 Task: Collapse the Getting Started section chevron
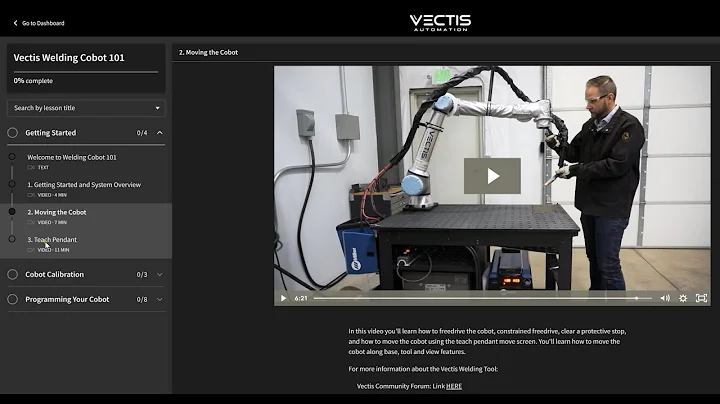(x=159, y=133)
